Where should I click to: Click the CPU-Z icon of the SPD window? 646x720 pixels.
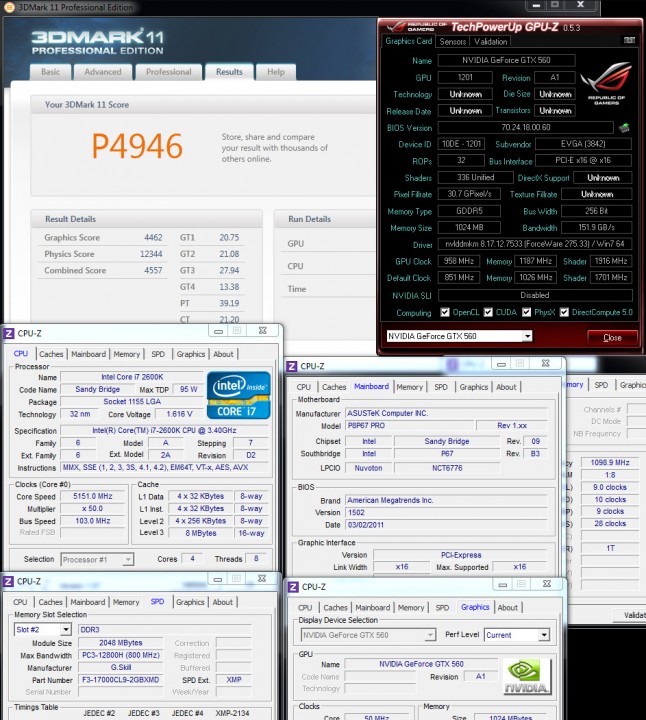click(x=8, y=581)
